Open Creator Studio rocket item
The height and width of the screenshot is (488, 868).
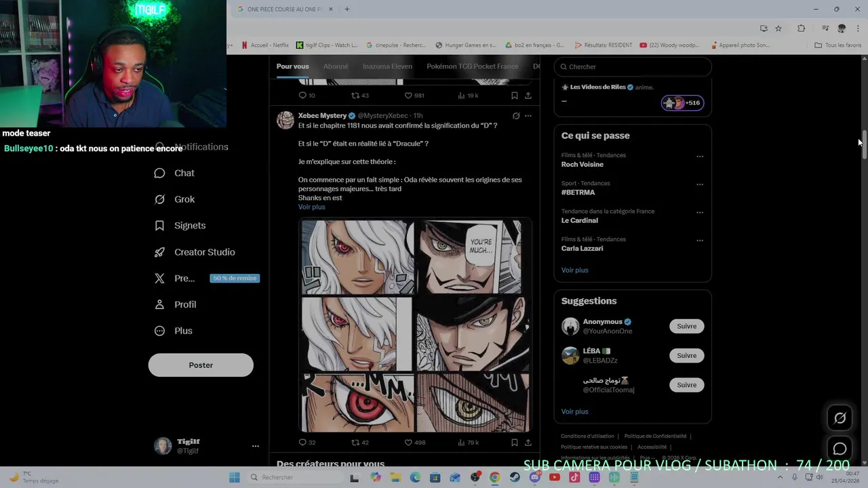(x=195, y=252)
